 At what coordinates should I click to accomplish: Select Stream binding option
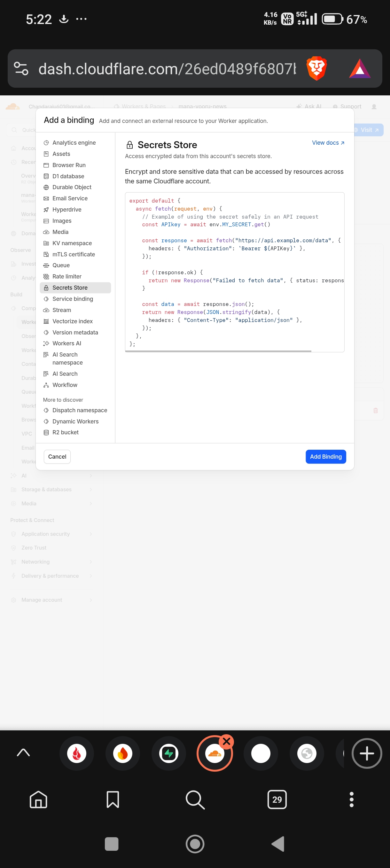pos(75,310)
